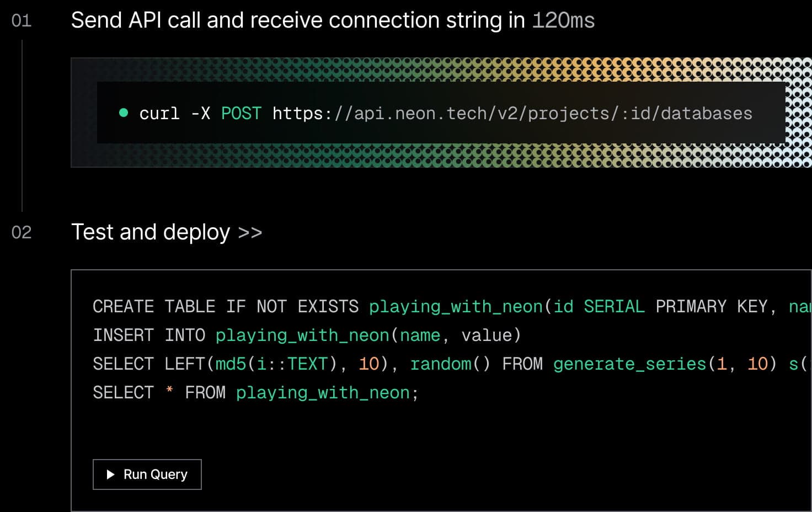Click the POST keyword in the curl command
Viewport: 812px width, 512px height.
241,114
